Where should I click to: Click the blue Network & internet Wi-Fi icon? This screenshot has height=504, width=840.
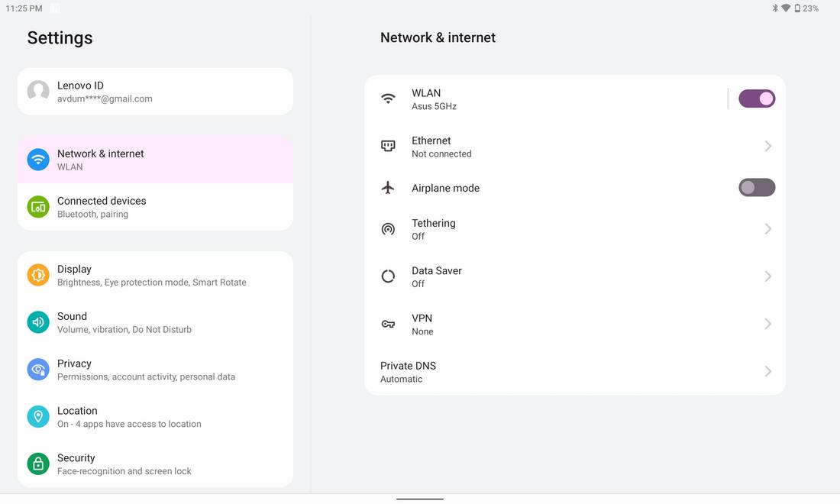(38, 160)
